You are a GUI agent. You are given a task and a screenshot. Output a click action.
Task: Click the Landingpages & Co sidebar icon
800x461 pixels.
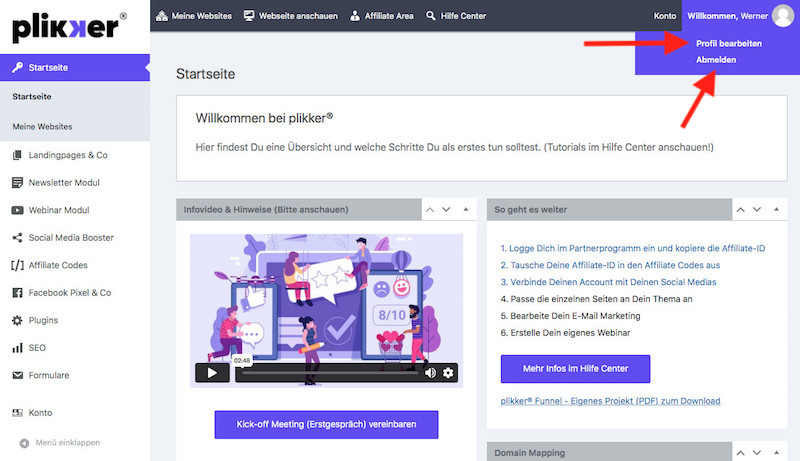click(18, 155)
